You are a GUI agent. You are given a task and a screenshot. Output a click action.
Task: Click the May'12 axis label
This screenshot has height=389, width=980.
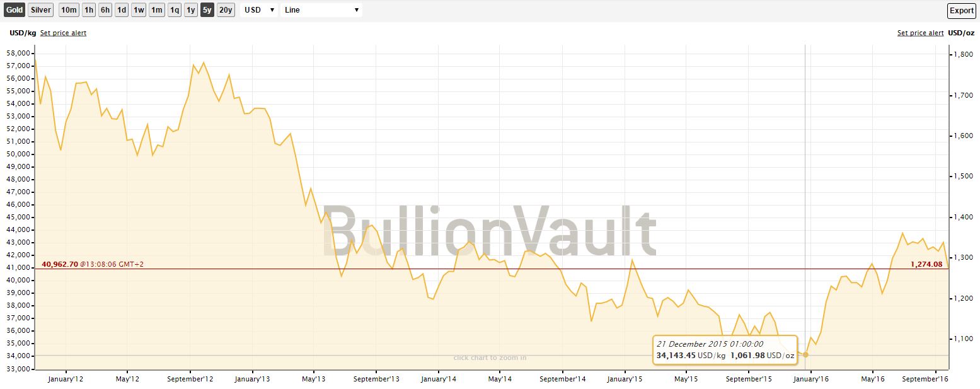coord(127,379)
